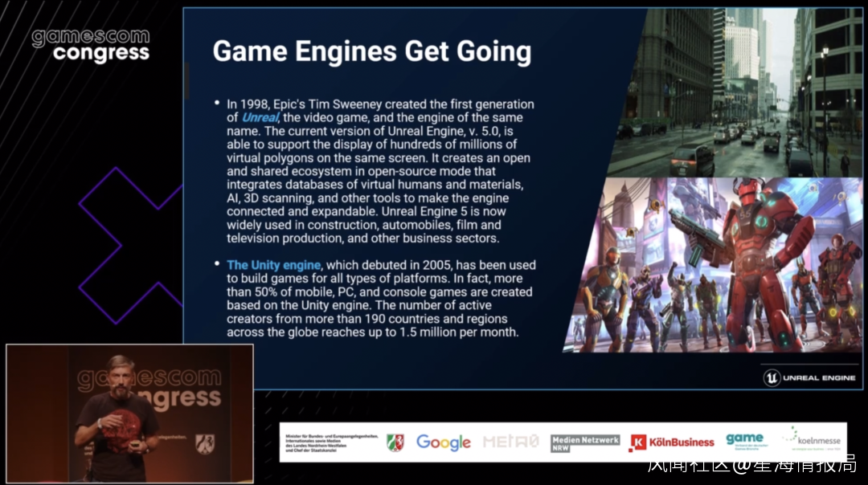Click the KölnBusiness sponsor logo

click(x=671, y=442)
